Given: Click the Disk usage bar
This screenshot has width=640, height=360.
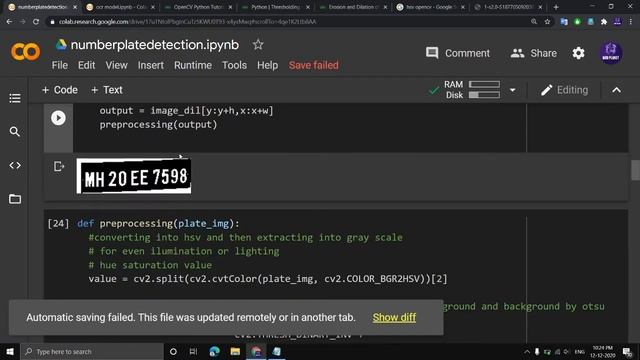Looking at the screenshot, I should tap(484, 95).
